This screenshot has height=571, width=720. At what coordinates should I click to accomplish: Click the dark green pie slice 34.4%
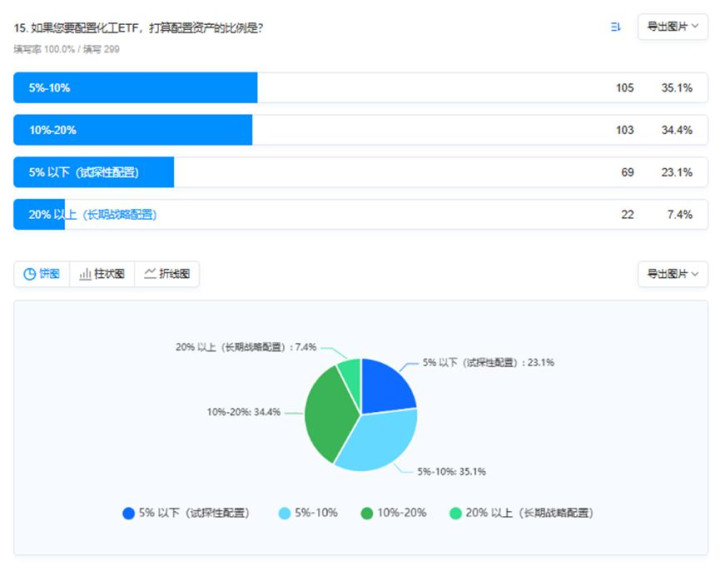(328, 415)
